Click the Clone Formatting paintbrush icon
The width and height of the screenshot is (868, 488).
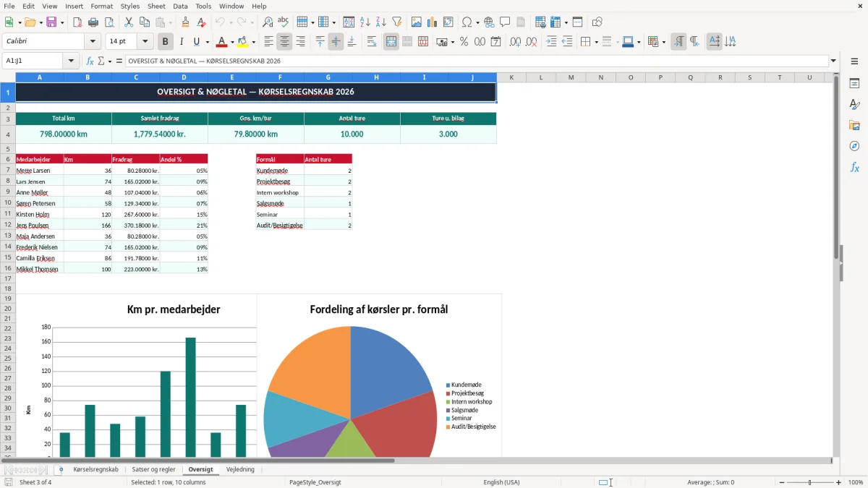pyautogui.click(x=186, y=22)
